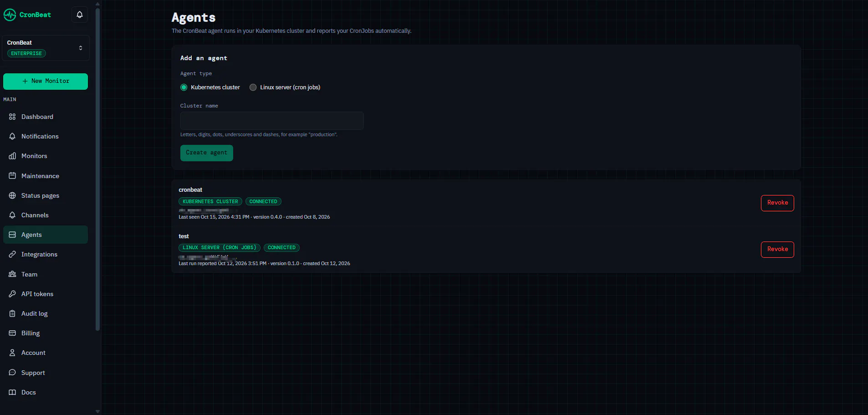Click the LINUX SERVER (CRON JOBS) badge
Image resolution: width=868 pixels, height=415 pixels.
pyautogui.click(x=220, y=248)
